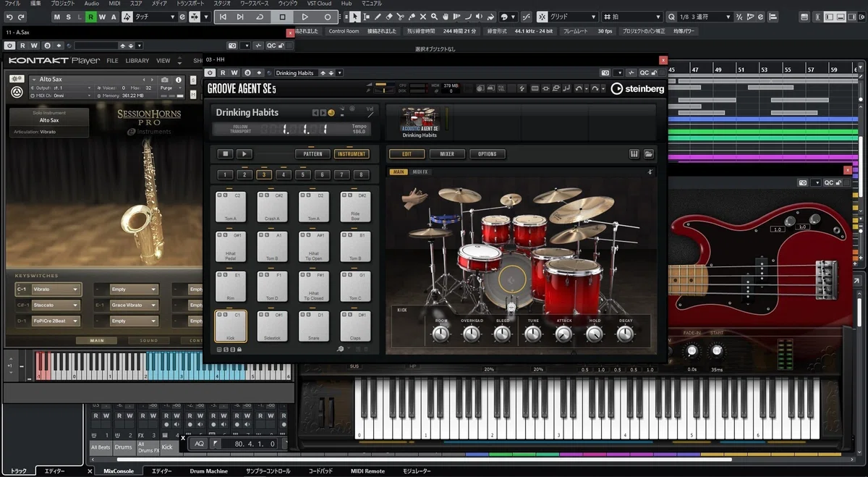Image resolution: width=868 pixels, height=477 pixels.
Task: Click the load kit folder icon in Groove Agent
Action: [649, 154]
